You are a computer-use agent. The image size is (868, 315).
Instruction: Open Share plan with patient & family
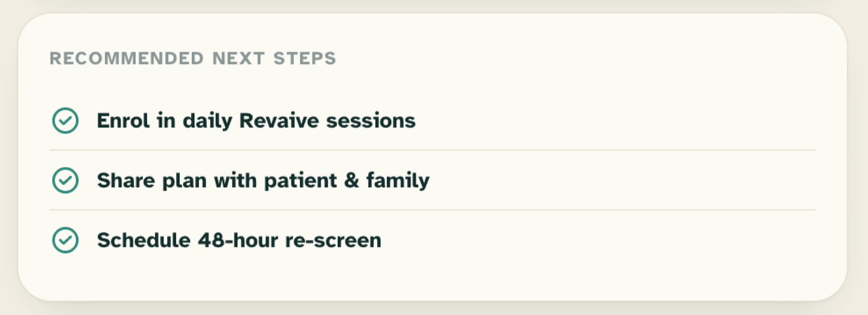click(432, 180)
